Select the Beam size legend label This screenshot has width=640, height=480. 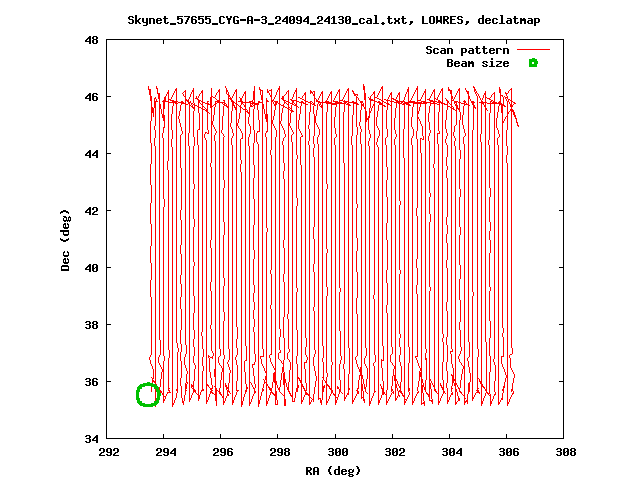click(x=477, y=63)
